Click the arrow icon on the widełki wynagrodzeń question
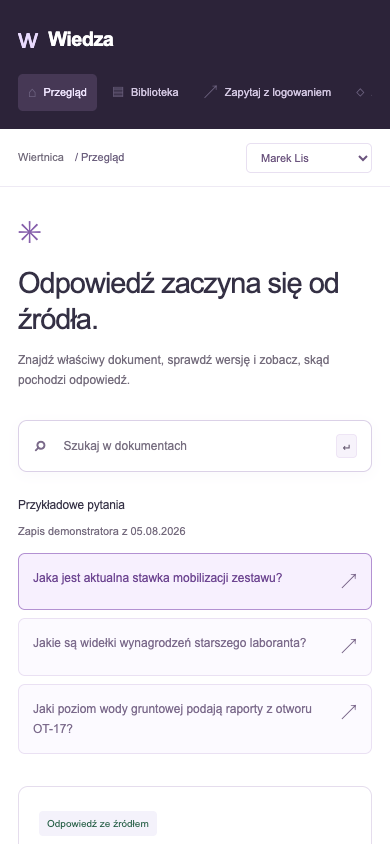This screenshot has height=844, width=390. (349, 646)
